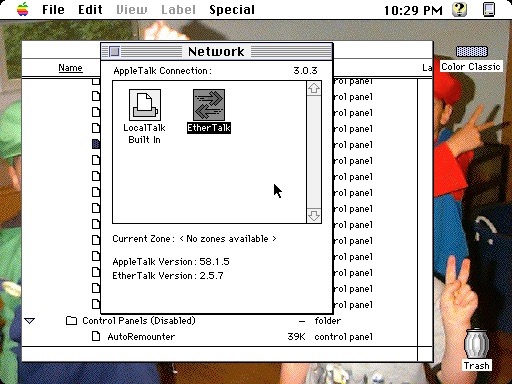Sort the list by the Name column header
512x384 pixels.
tap(70, 68)
